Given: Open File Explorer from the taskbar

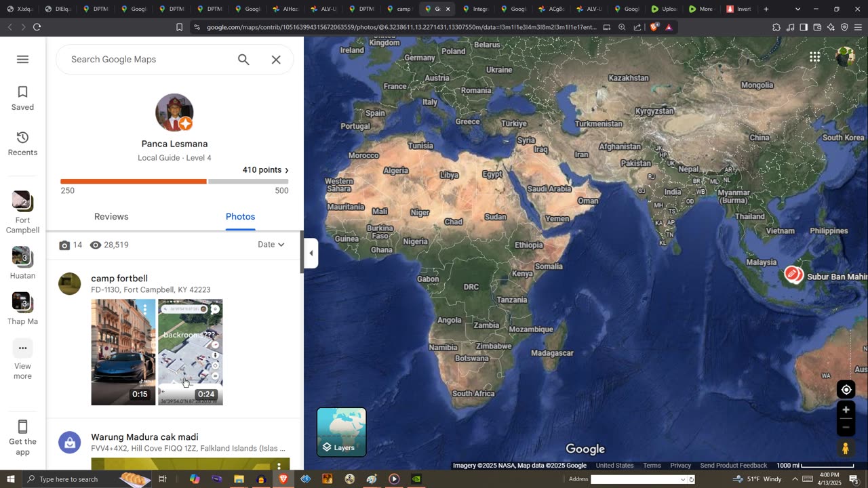Looking at the screenshot, I should [x=239, y=479].
